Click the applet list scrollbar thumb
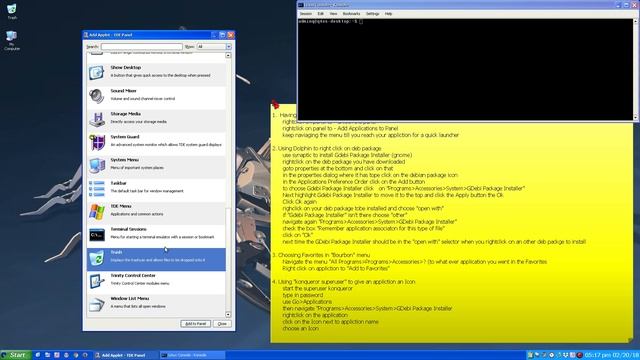 (228, 259)
